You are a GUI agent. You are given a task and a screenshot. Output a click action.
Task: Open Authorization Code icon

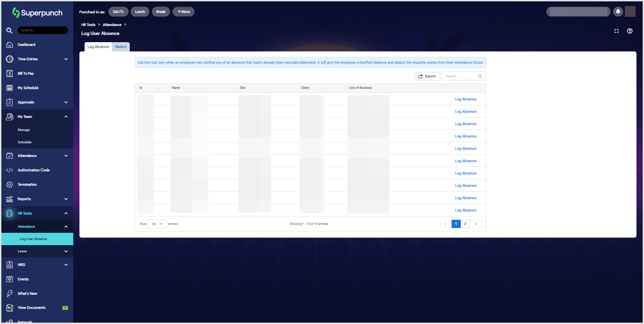(10, 170)
